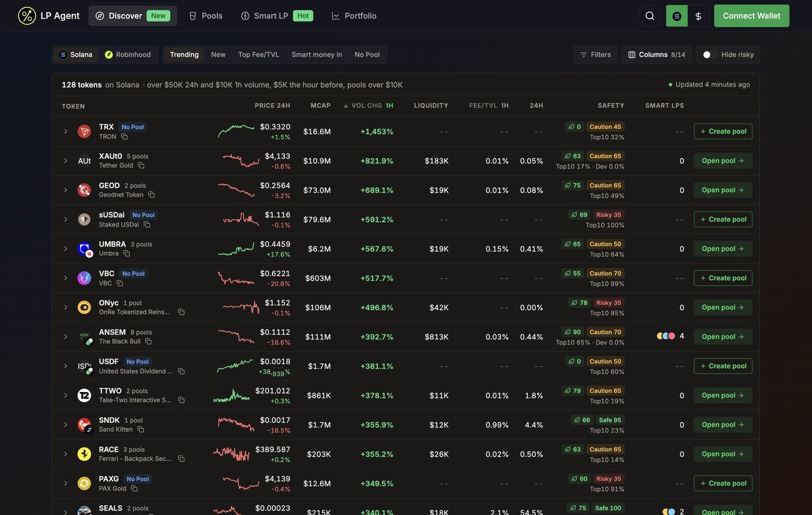
Task: Go to the Portfolio nav tab
Action: point(354,16)
